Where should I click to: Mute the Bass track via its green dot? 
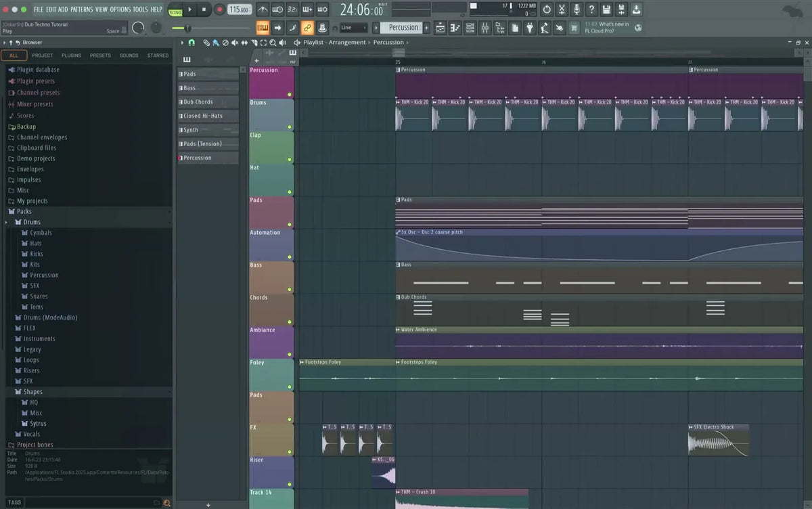pos(290,290)
